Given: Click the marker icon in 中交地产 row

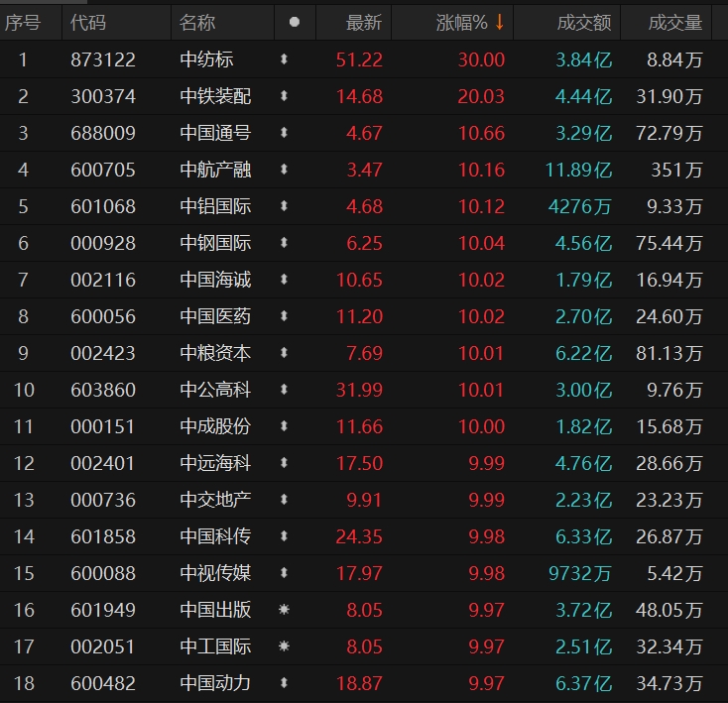Looking at the screenshot, I should tap(285, 500).
